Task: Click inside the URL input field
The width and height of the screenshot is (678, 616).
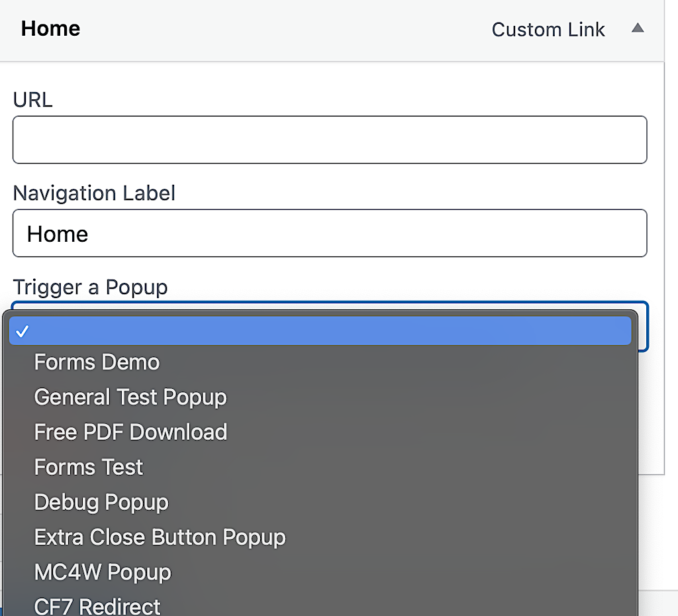Action: pos(330,139)
